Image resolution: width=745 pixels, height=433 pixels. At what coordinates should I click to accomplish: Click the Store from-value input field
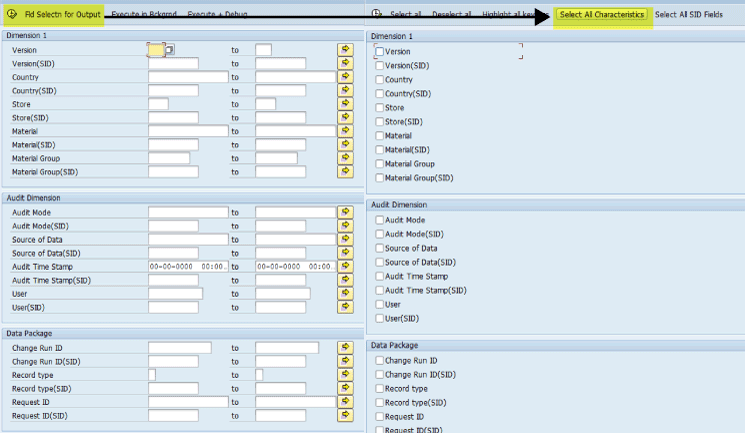click(x=158, y=104)
